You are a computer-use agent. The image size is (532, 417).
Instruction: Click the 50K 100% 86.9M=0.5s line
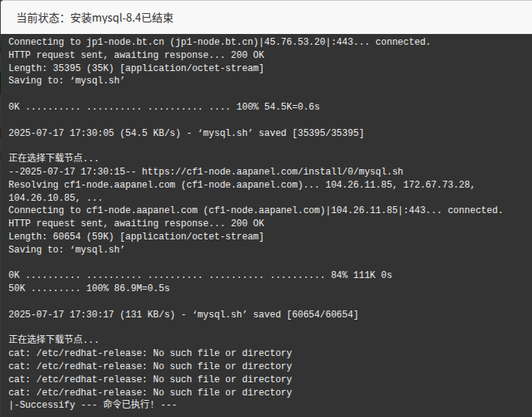(89, 288)
